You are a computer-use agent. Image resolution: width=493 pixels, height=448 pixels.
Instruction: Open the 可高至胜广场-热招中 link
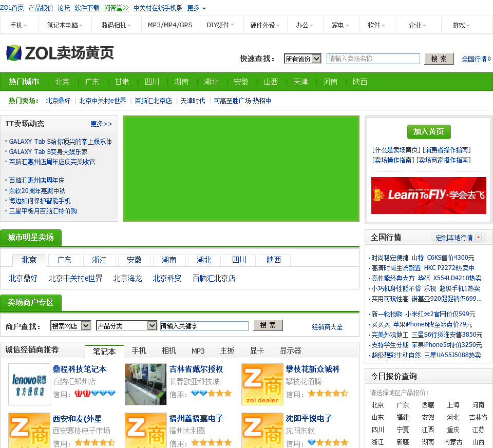click(x=242, y=101)
